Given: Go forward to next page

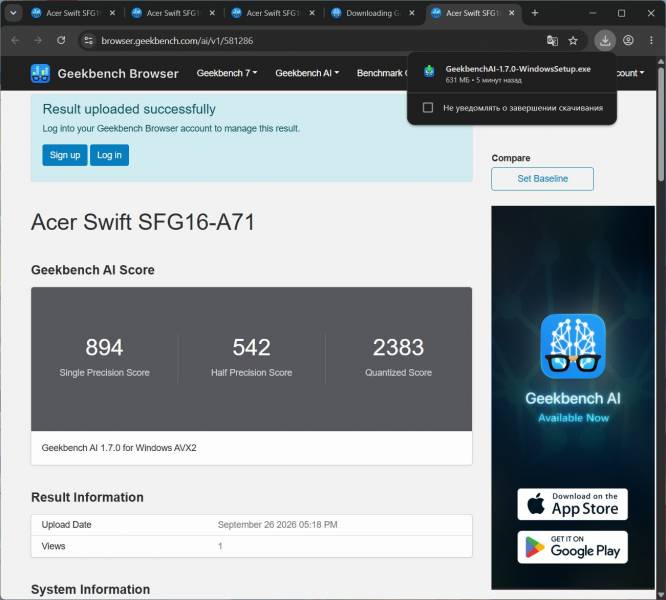Looking at the screenshot, I should click(38, 40).
